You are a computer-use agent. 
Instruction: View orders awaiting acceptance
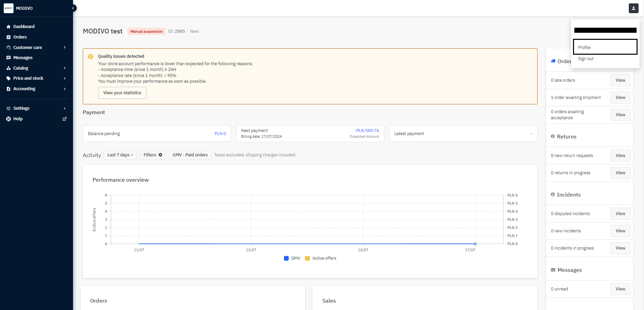click(x=620, y=115)
